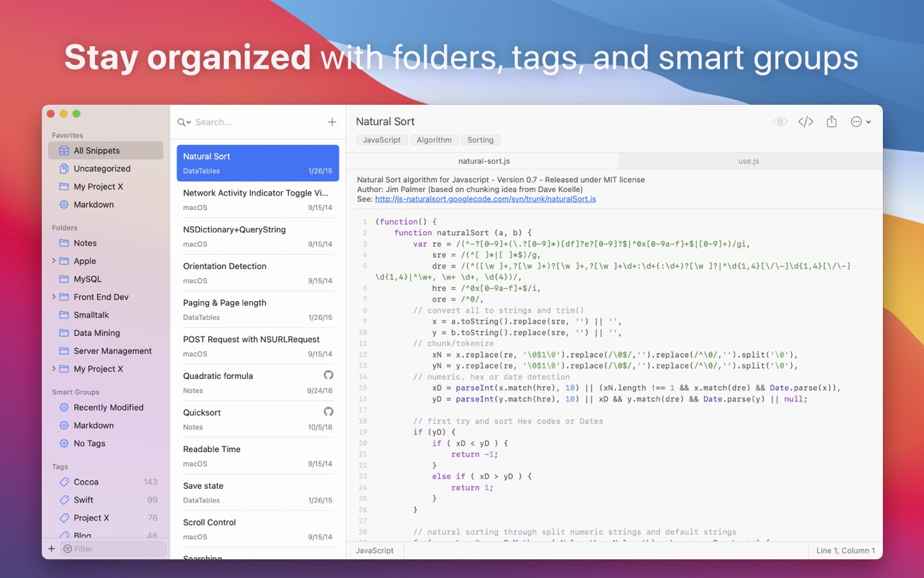Image resolution: width=924 pixels, height=578 pixels.
Task: Select the Cocoa tag
Action: [86, 482]
